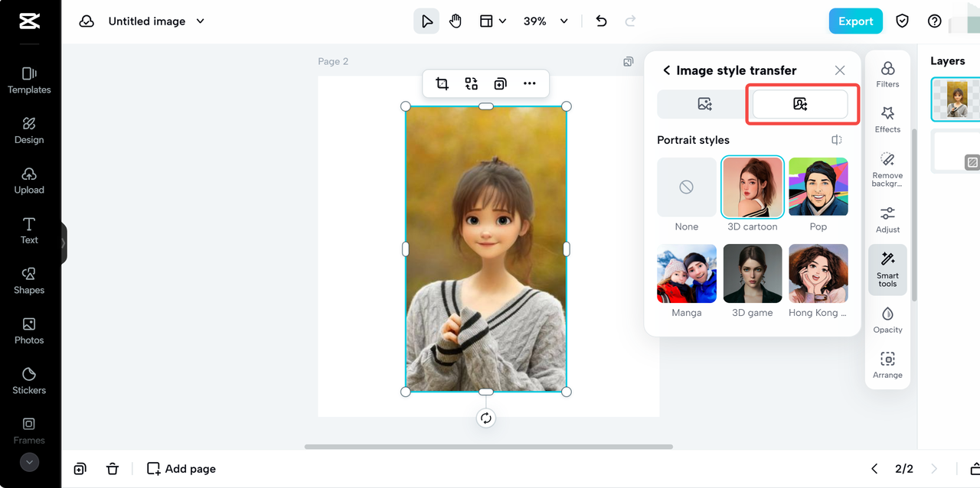Open the layout resize dropdown
This screenshot has width=980, height=488.
click(493, 21)
